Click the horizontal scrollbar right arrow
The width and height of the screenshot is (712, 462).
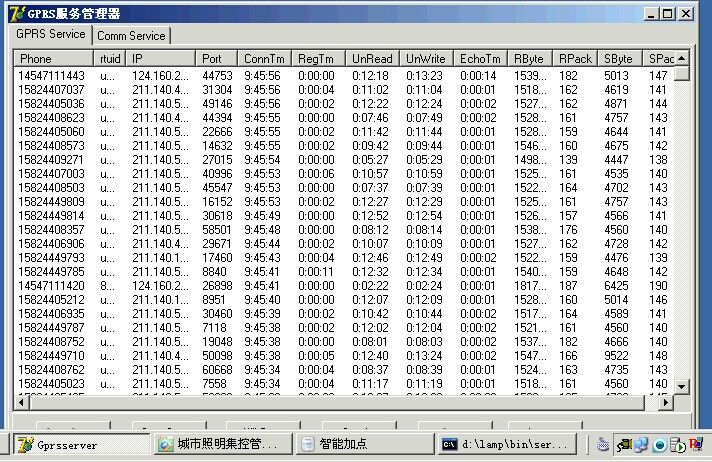[x=666, y=402]
